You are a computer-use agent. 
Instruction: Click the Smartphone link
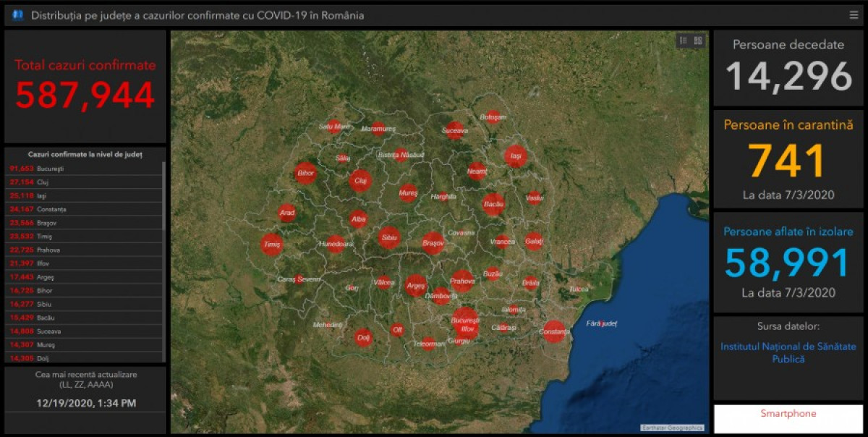pos(788,414)
